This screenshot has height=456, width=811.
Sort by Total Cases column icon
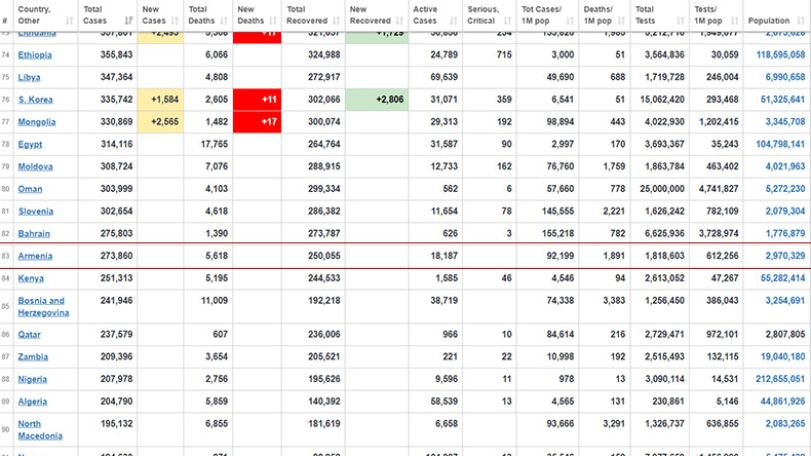click(x=129, y=21)
